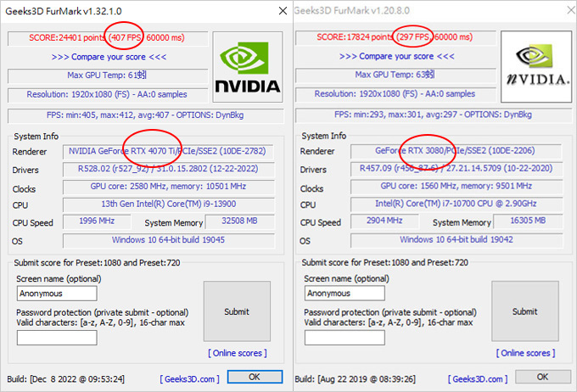Click 'FPS: min:293, max:301, avg:297' line
The image size is (577, 392).
pos(434,115)
